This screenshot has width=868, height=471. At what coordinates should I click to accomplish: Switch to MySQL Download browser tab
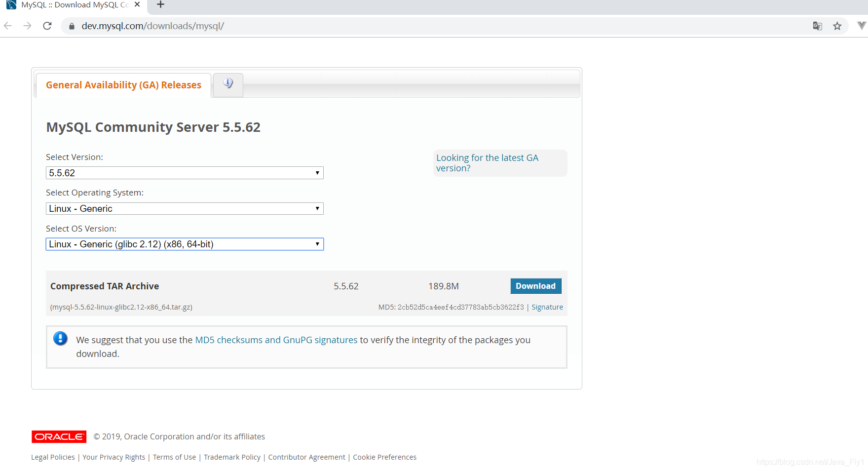coord(74,5)
